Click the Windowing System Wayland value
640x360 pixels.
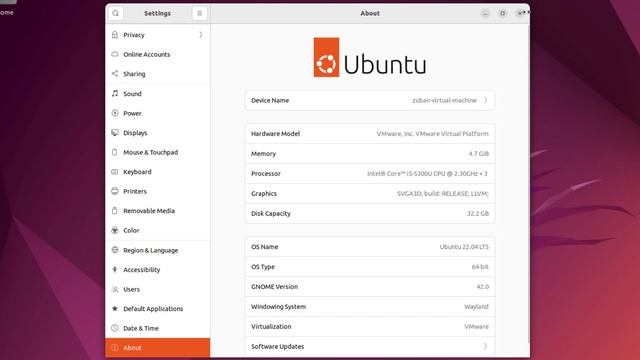tap(476, 307)
